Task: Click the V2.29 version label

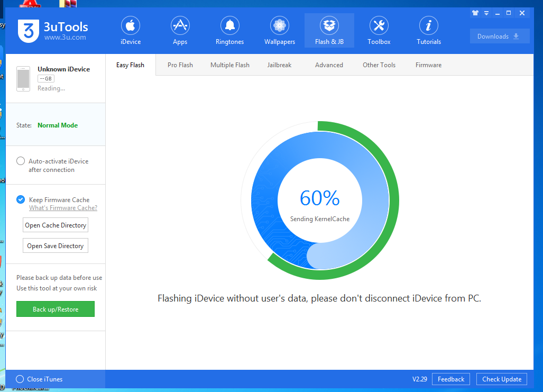Action: point(420,379)
